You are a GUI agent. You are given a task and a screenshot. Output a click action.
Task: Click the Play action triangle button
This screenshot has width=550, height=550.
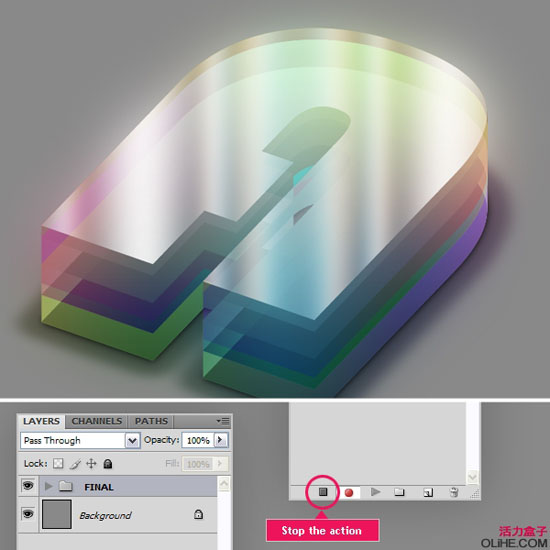375,492
